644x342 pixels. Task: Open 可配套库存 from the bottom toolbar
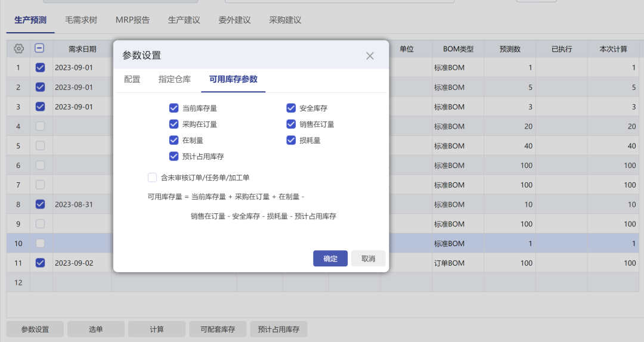(x=218, y=329)
